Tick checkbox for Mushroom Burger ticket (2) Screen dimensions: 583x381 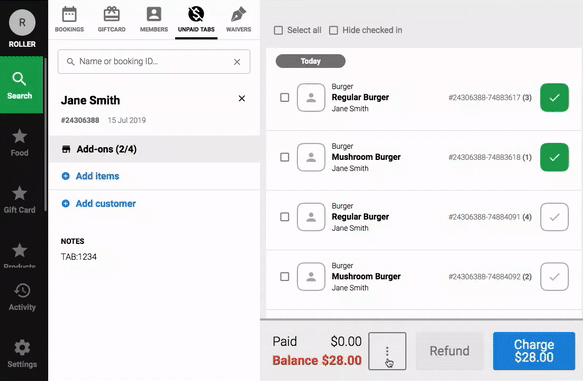(284, 277)
